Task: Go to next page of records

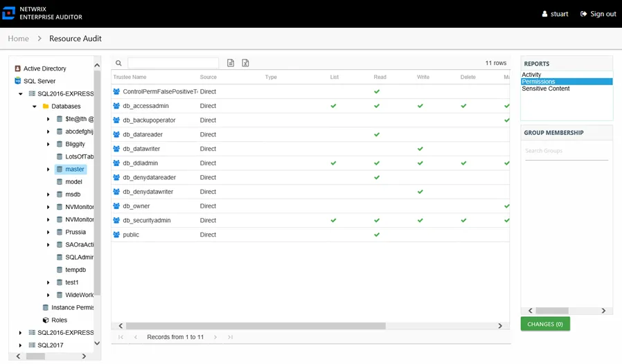Action: 215,337
